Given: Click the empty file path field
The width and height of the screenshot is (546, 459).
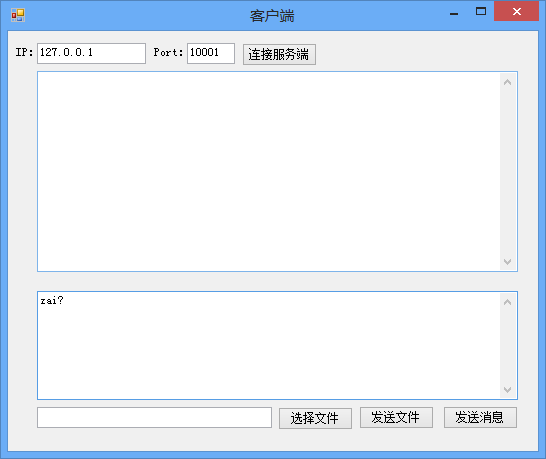Looking at the screenshot, I should (x=154, y=417).
